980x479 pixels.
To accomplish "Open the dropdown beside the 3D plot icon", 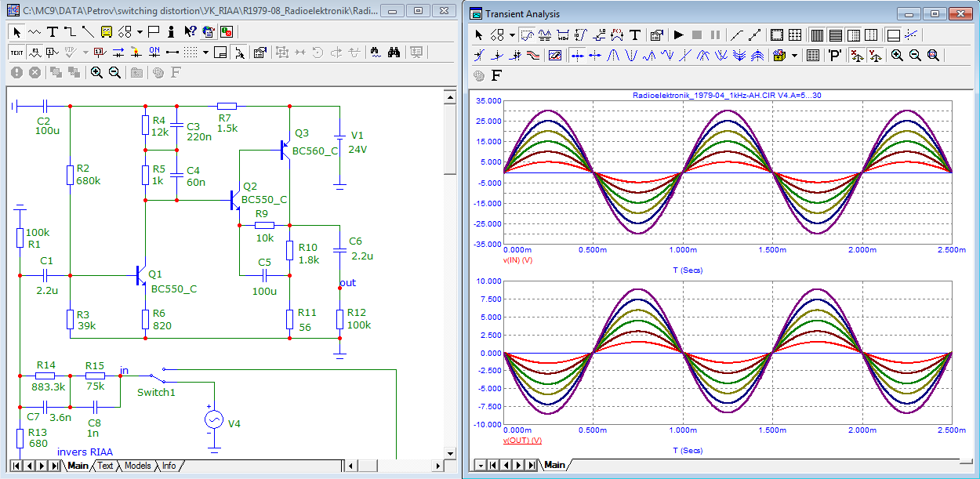I will point(794,56).
